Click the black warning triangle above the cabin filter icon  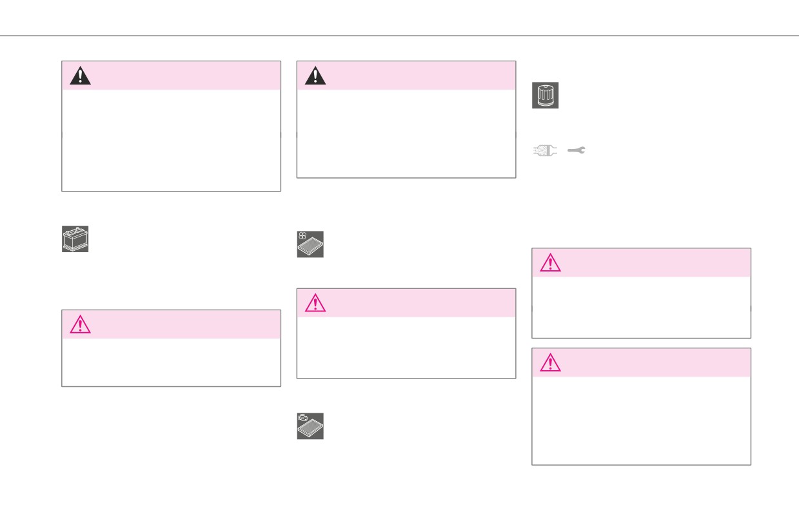pyautogui.click(x=315, y=75)
